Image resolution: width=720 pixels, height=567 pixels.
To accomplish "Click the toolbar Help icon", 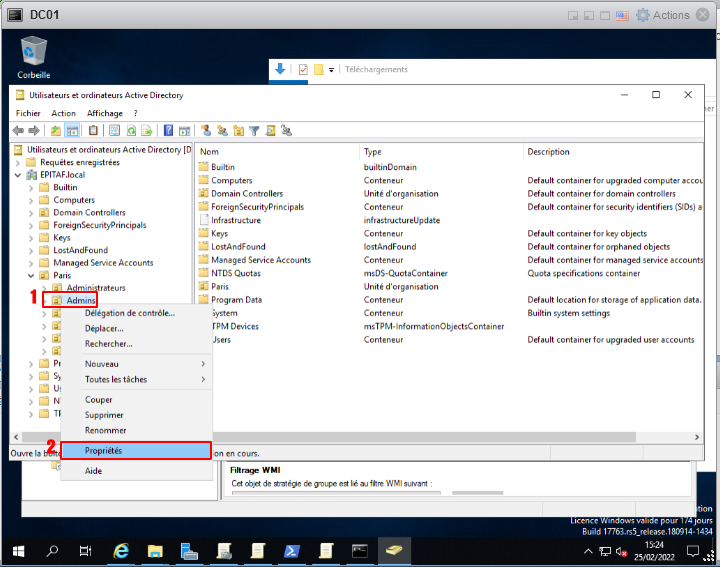I will click(169, 130).
